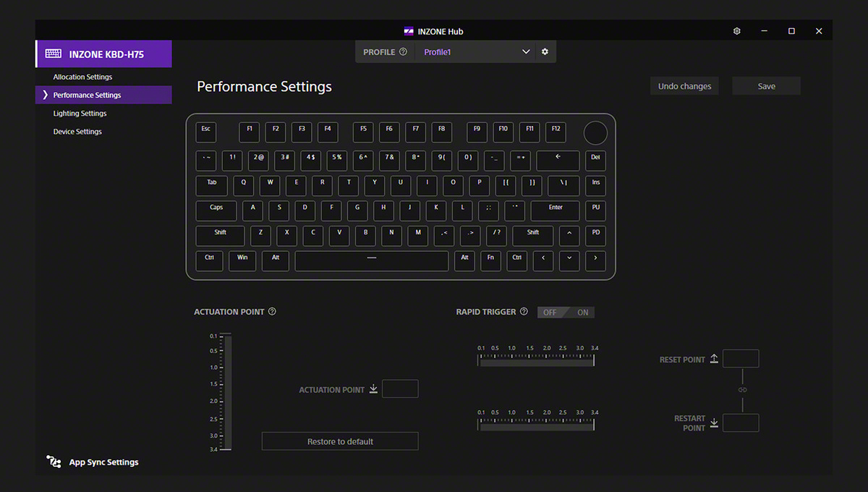Select the spacebar key
The height and width of the screenshot is (492, 868).
click(x=372, y=260)
